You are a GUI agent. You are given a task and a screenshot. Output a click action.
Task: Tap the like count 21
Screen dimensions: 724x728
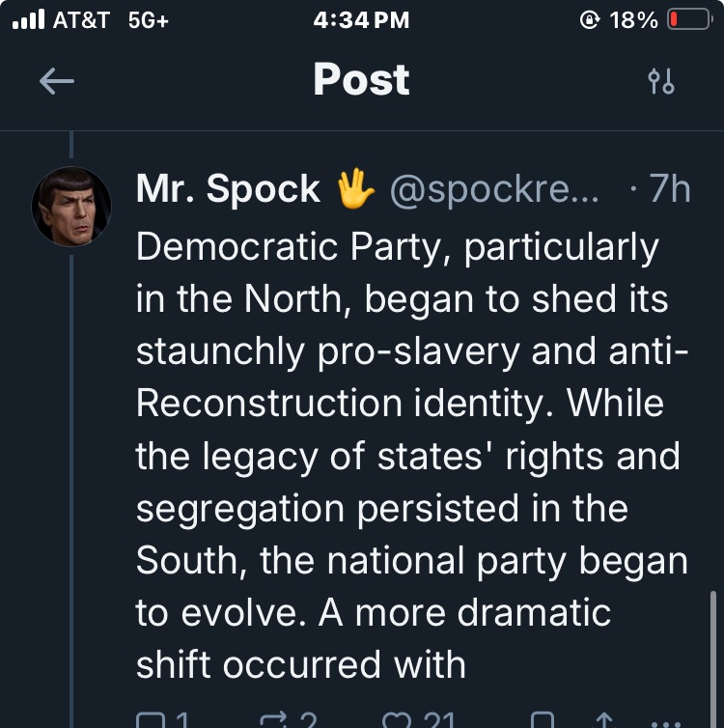(439, 720)
